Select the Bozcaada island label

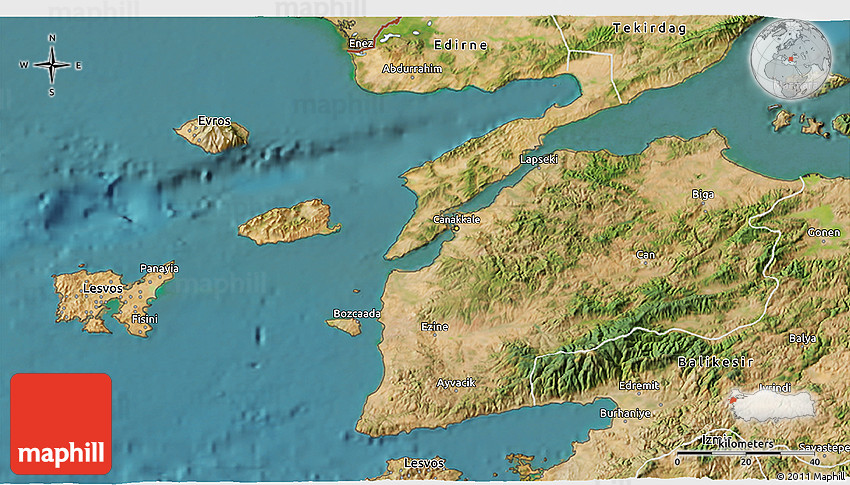tap(357, 314)
